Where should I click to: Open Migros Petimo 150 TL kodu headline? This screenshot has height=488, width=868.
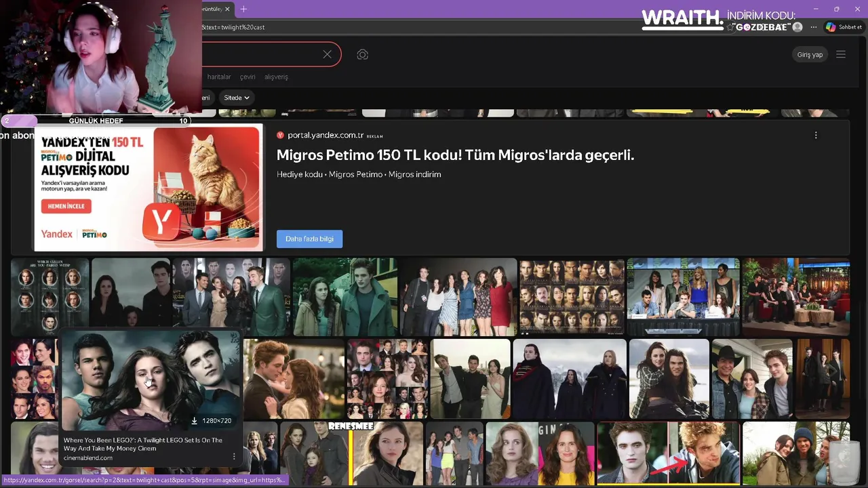point(455,155)
